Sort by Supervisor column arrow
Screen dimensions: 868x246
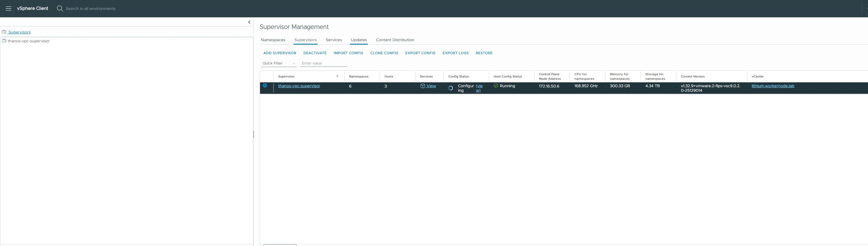pos(337,77)
